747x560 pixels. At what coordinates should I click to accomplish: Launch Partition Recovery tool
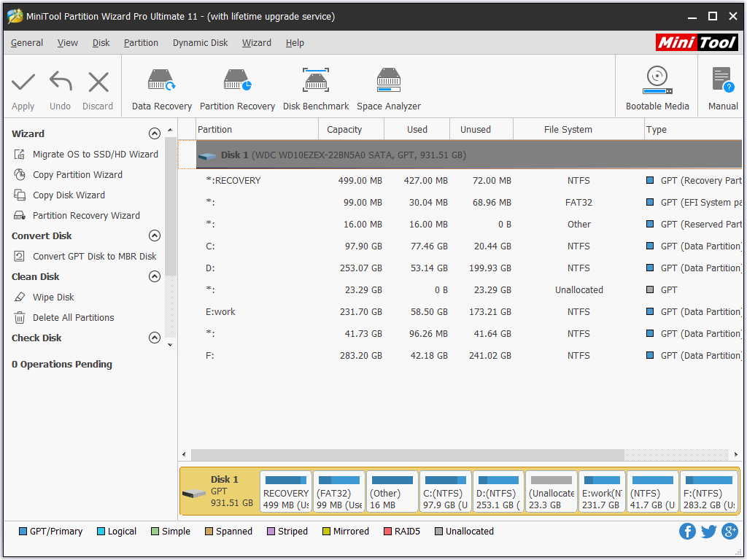pyautogui.click(x=237, y=90)
